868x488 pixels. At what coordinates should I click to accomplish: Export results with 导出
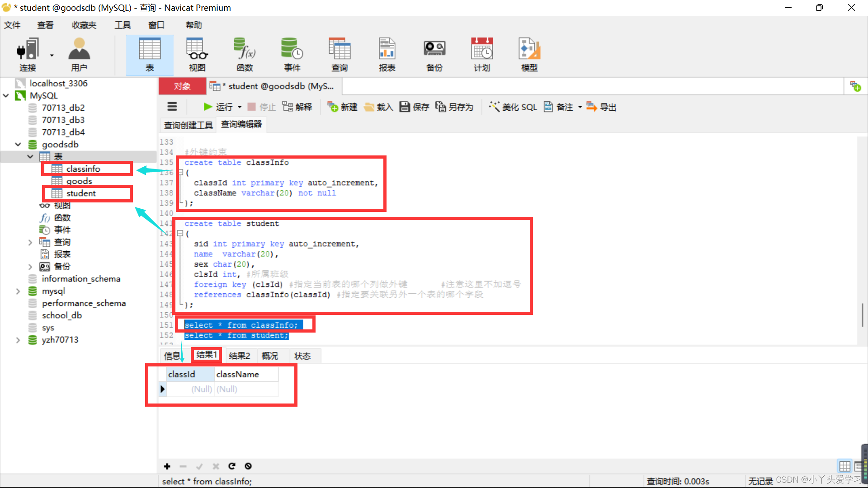click(602, 107)
